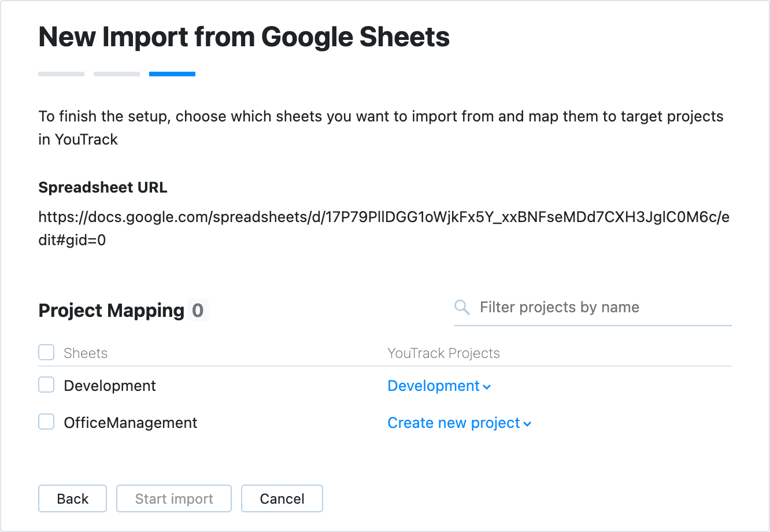Click the YouTrack Projects column header

click(x=443, y=353)
